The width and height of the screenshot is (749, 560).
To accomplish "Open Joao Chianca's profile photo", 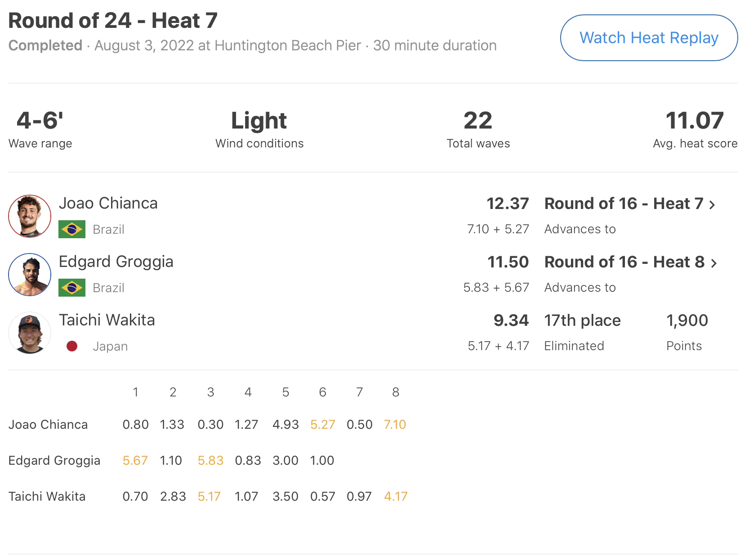I will [30, 216].
